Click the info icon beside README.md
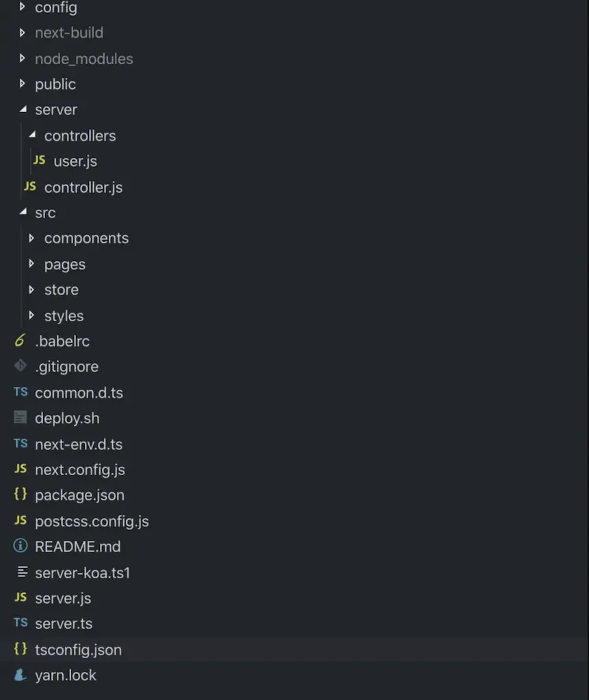Screen dimensions: 589x700 (21, 546)
